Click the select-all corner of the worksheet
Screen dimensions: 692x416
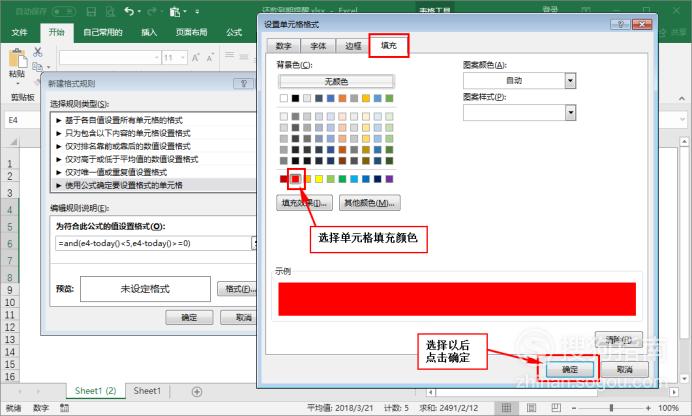click(x=13, y=142)
